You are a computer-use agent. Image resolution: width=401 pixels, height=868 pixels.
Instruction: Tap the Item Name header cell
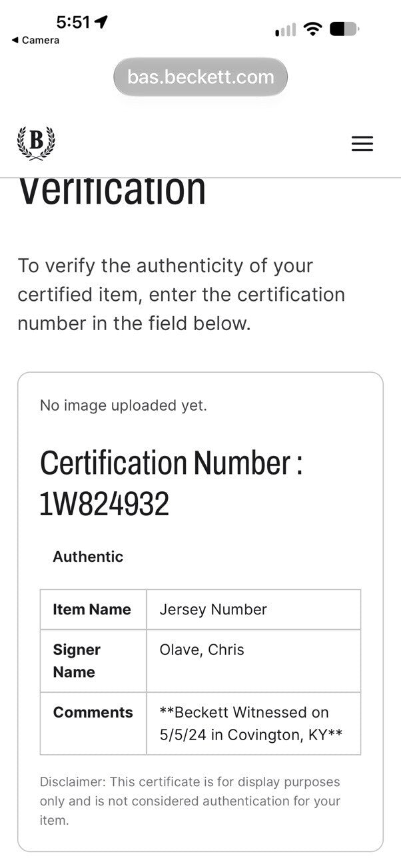coord(93,609)
